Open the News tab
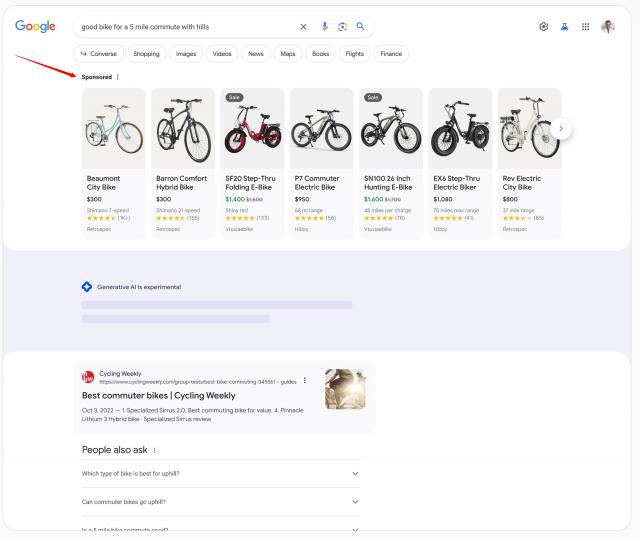This screenshot has height=537, width=640. (x=256, y=54)
